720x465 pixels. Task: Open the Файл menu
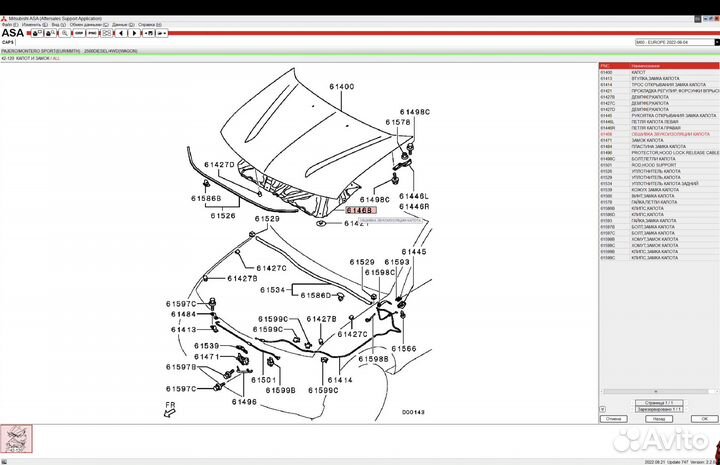coord(8,24)
